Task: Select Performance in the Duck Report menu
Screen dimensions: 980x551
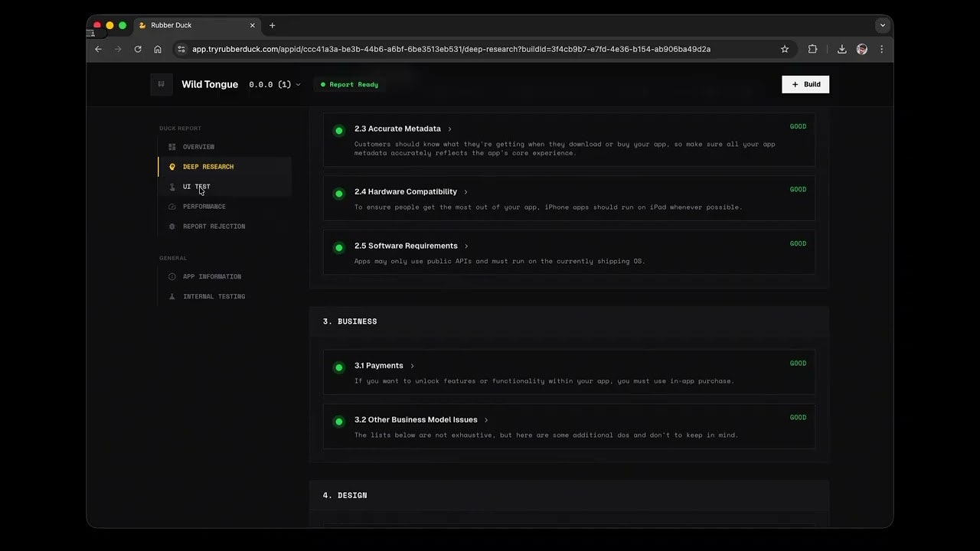Action: pyautogui.click(x=204, y=206)
